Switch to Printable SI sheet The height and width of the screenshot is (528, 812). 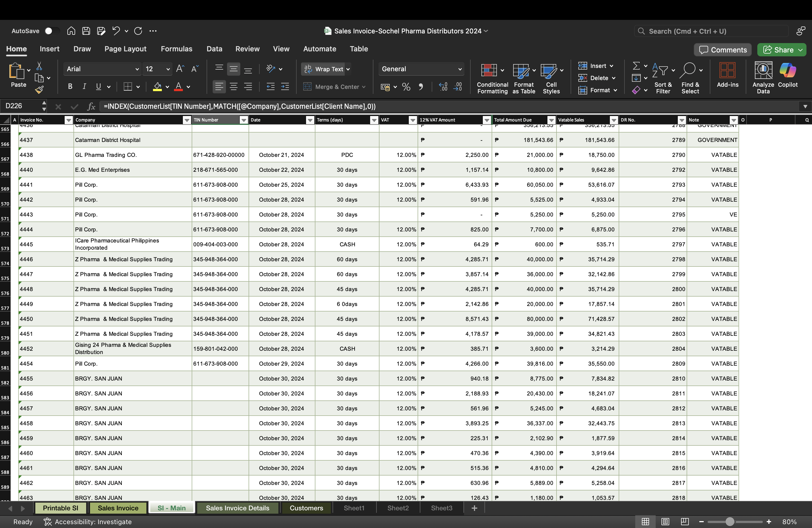60,508
